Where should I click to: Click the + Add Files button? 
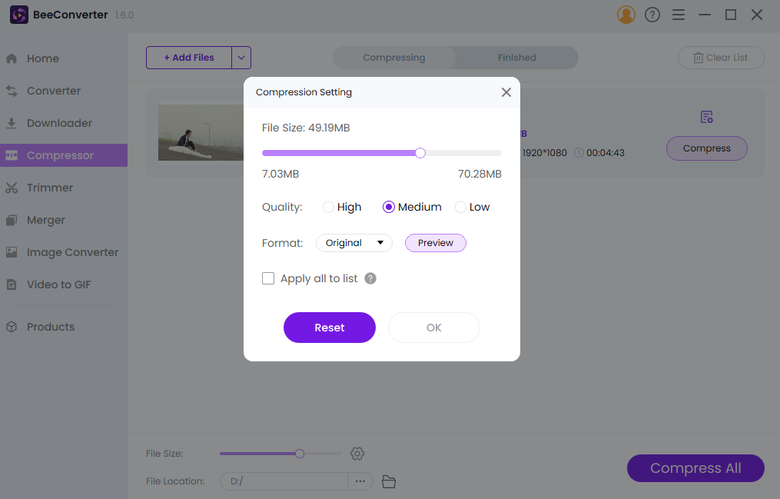click(x=189, y=58)
